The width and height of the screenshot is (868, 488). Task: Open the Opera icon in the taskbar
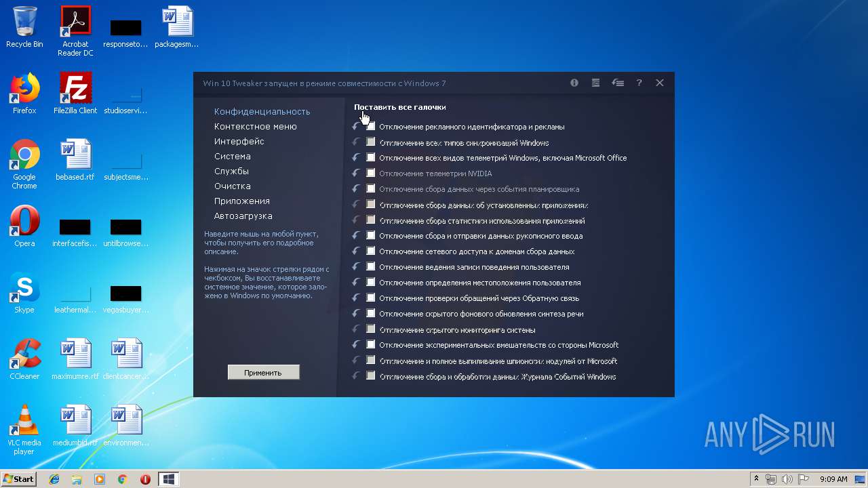pos(145,479)
